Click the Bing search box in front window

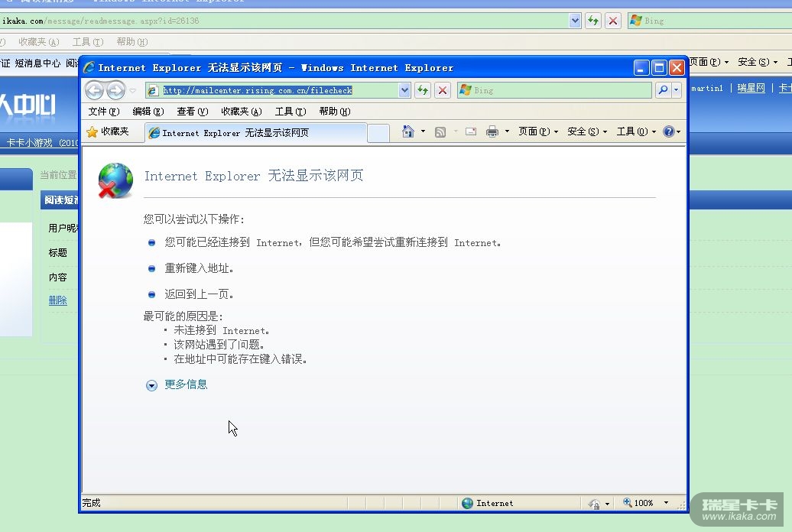click(x=554, y=90)
